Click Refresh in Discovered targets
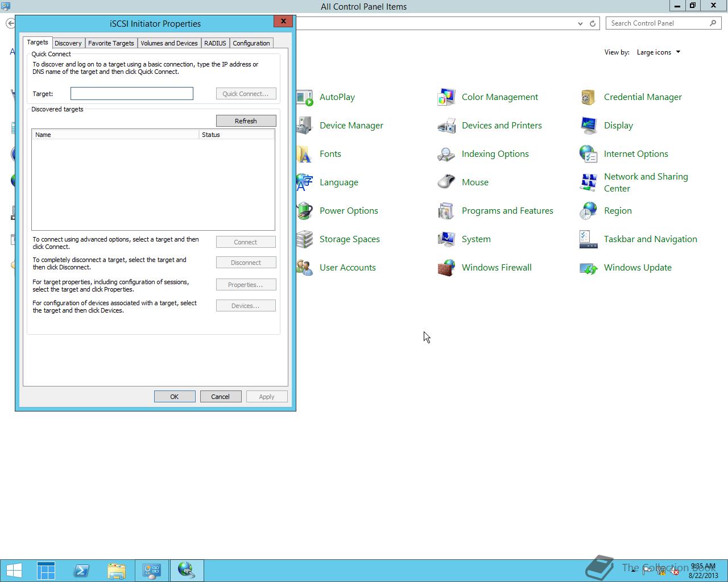 246,121
